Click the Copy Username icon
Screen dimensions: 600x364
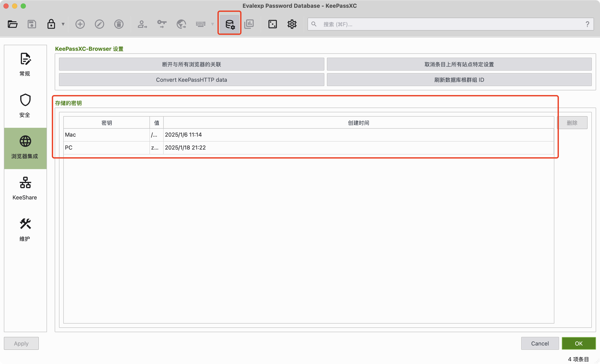click(x=142, y=24)
